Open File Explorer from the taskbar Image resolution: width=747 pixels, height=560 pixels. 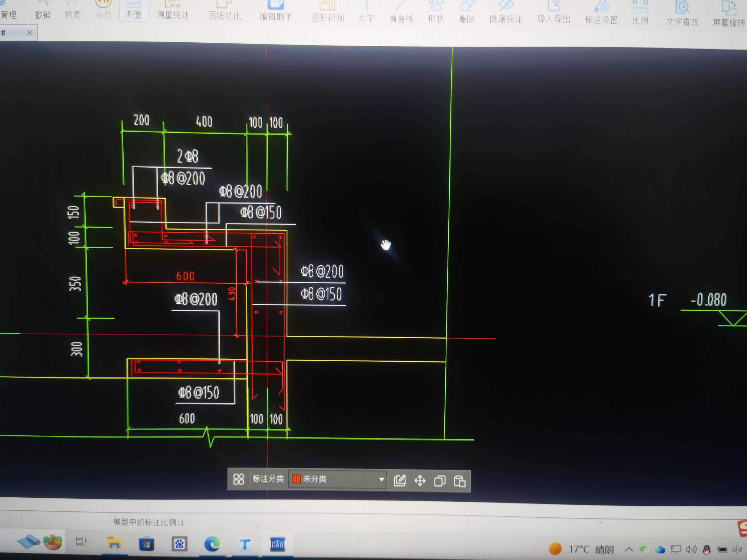[114, 543]
